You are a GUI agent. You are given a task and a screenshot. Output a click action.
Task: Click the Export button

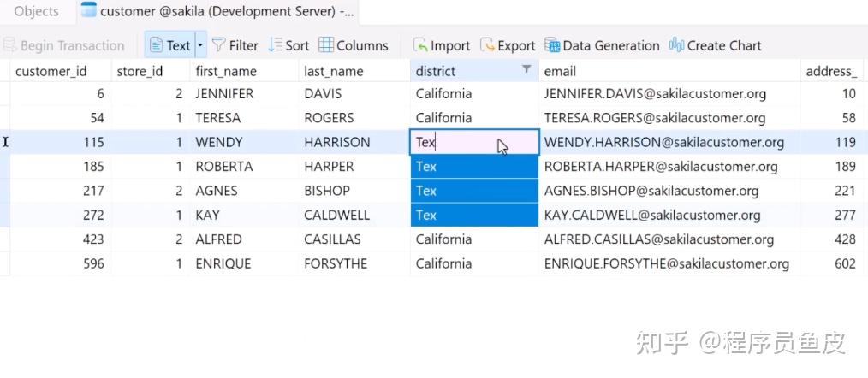[508, 45]
